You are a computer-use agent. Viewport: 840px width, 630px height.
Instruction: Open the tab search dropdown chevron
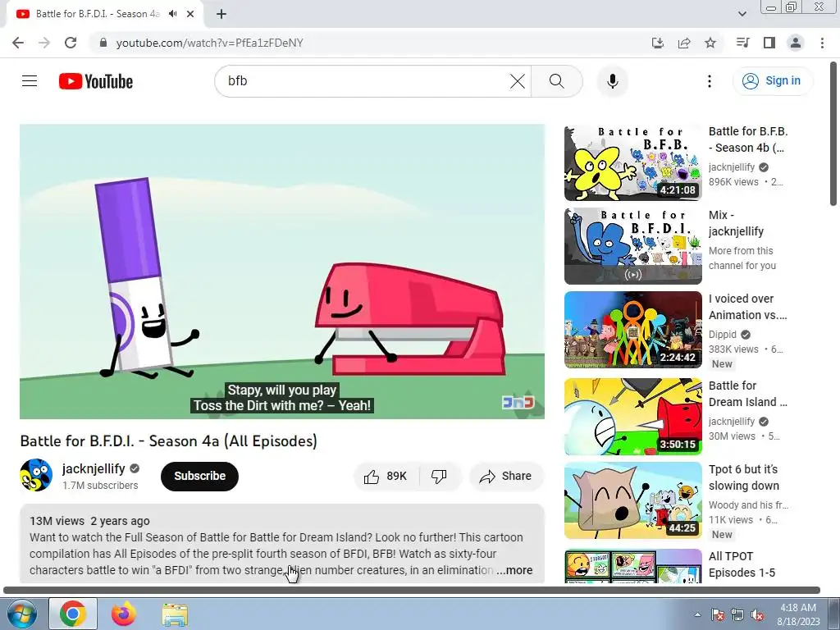click(x=742, y=14)
